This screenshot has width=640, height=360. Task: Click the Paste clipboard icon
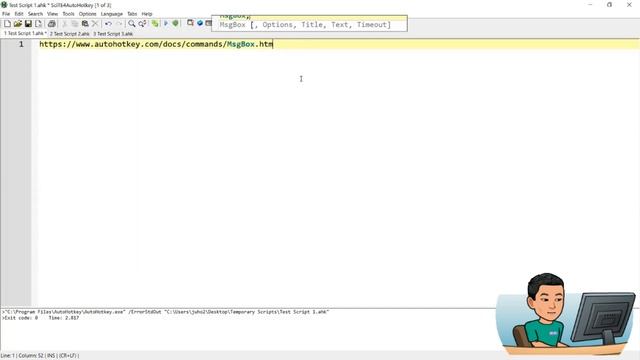click(x=85, y=24)
